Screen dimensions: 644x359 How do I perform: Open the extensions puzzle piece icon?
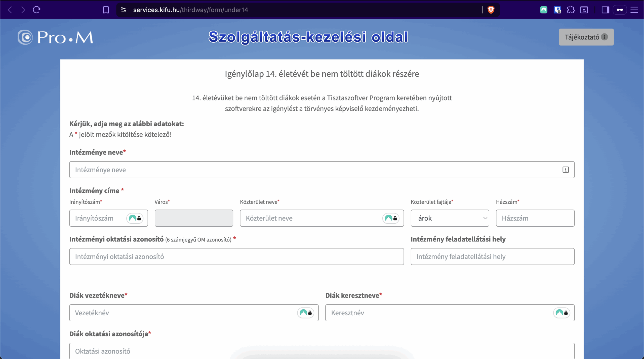(x=571, y=10)
